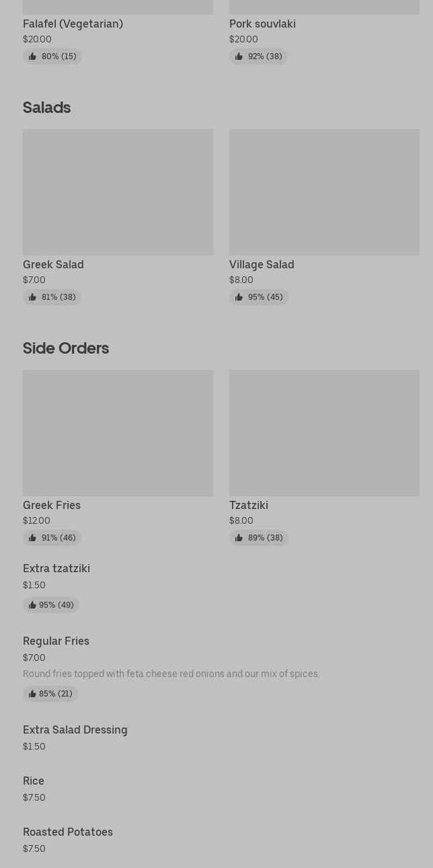The width and height of the screenshot is (433, 868).
Task: Click the Side Orders section heading
Action: [66, 348]
